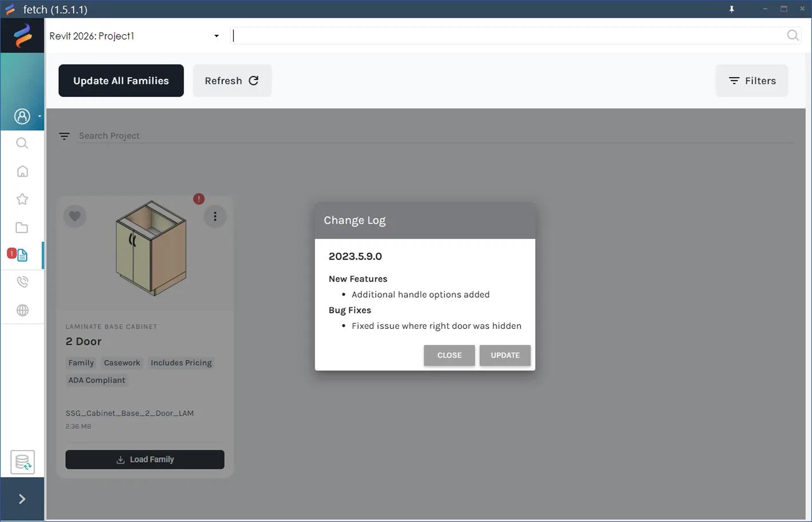The width and height of the screenshot is (812, 522).
Task: Click the 'Additional handle options added' line
Action: (421, 294)
